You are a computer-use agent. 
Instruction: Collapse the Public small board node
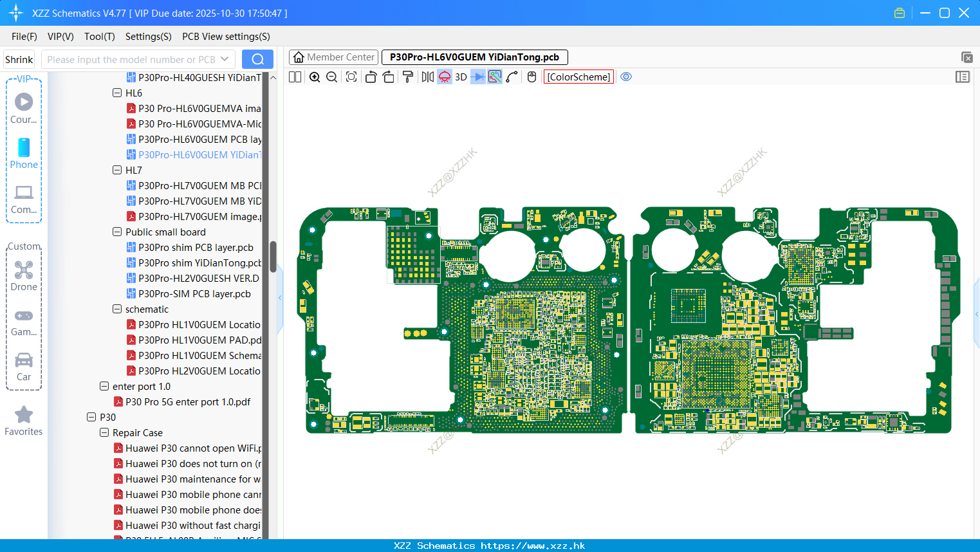(x=117, y=232)
